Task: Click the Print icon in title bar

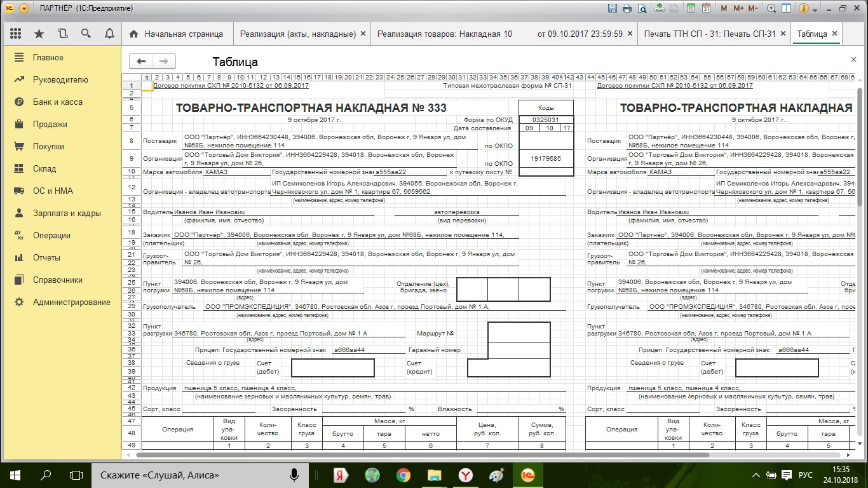Action: tap(627, 9)
